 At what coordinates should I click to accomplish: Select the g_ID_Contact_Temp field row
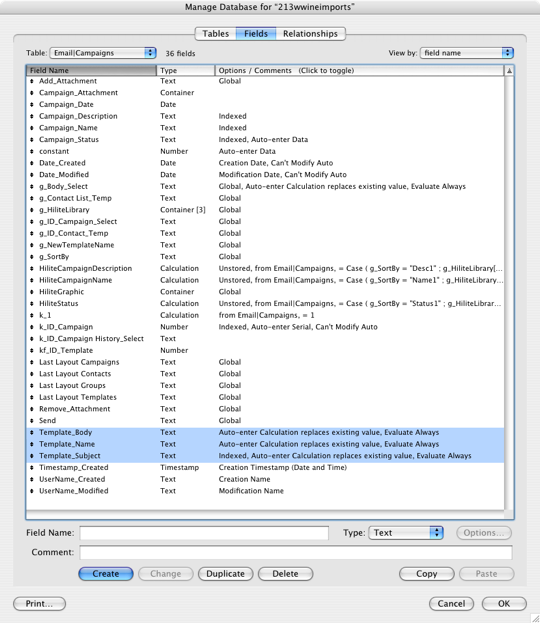(x=265, y=233)
